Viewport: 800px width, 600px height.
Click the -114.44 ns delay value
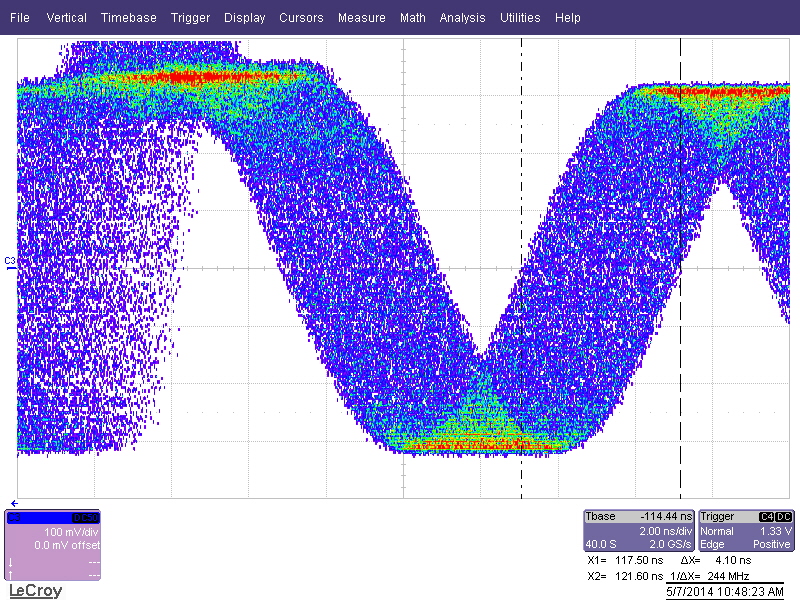pyautogui.click(x=666, y=516)
